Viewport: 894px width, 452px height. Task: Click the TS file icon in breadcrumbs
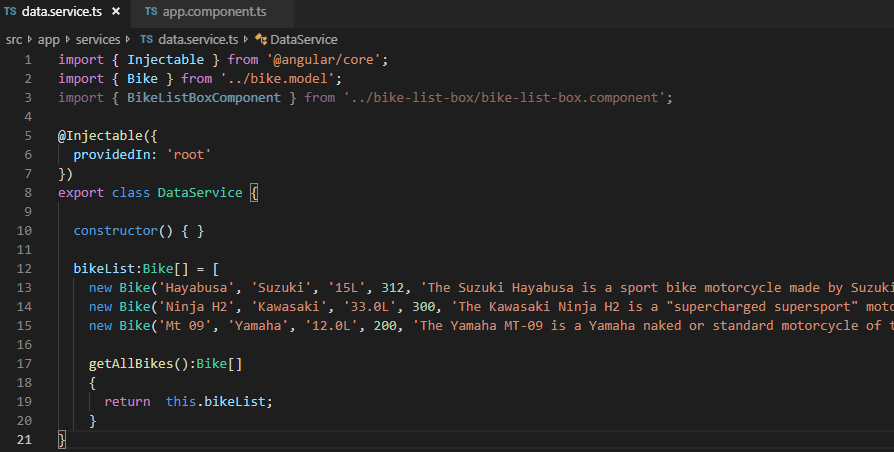(147, 39)
